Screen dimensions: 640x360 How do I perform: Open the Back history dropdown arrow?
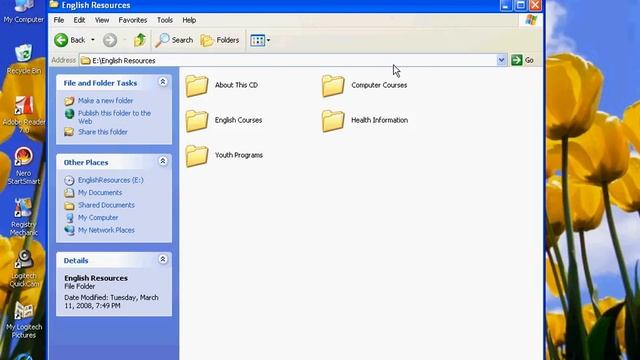click(x=93, y=40)
